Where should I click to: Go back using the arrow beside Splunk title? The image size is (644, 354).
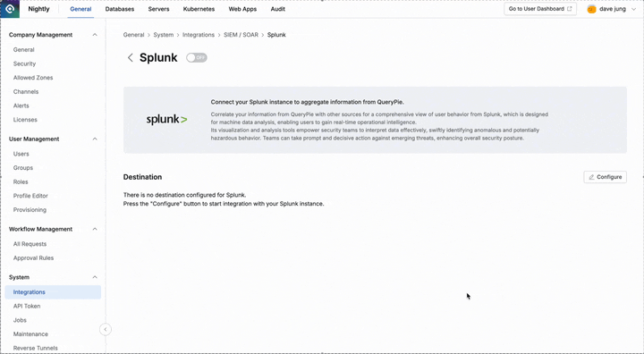[131, 58]
